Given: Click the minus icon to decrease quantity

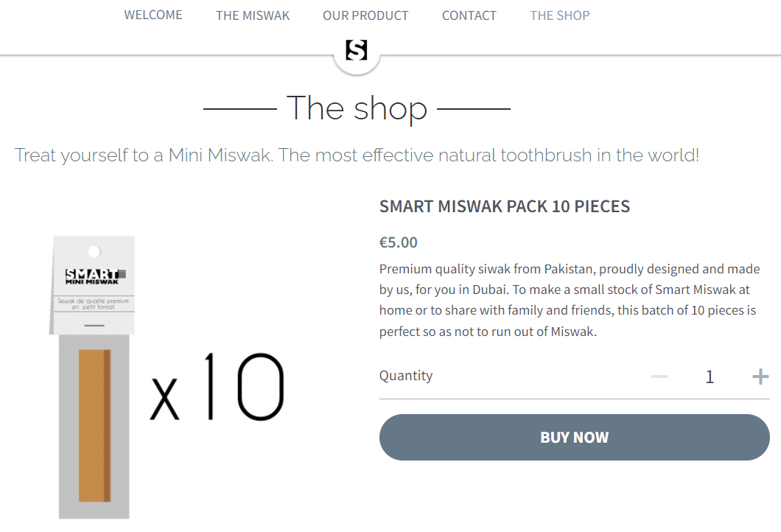Looking at the screenshot, I should coord(659,377).
